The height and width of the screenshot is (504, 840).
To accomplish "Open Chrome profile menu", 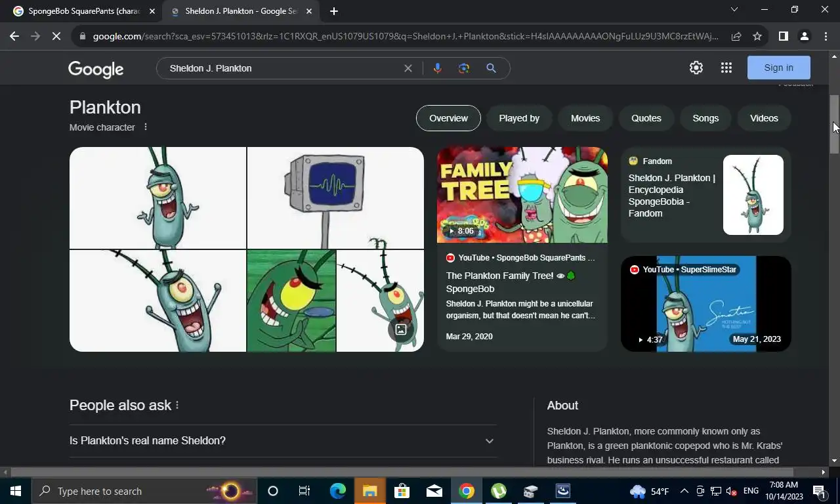I will tap(804, 36).
